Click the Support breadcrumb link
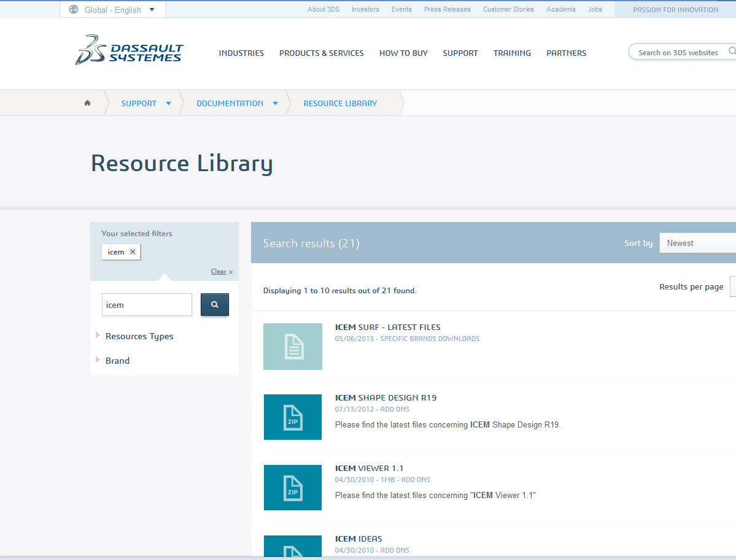This screenshot has width=736, height=560. (139, 104)
